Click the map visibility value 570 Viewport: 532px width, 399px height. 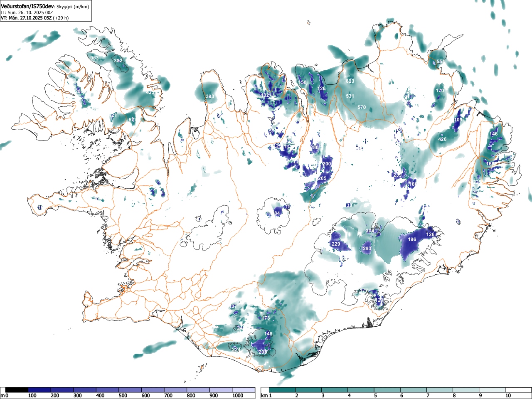pos(362,107)
